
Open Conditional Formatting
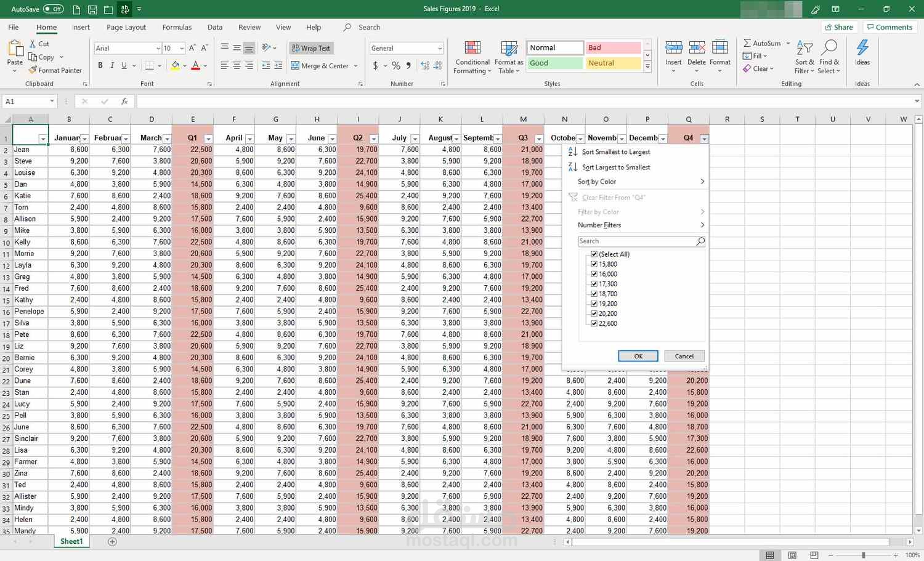click(472, 58)
